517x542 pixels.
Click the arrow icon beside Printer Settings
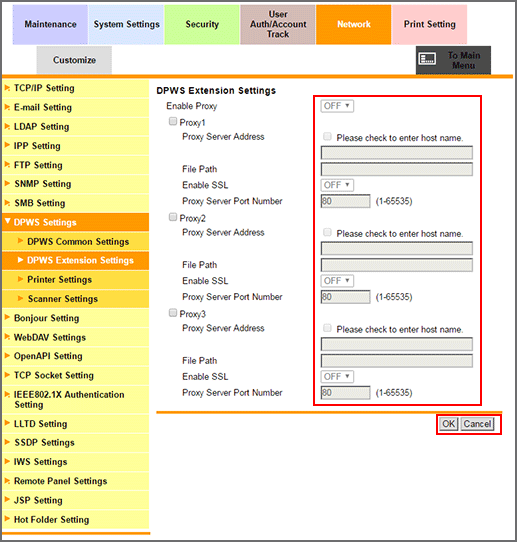(x=20, y=279)
